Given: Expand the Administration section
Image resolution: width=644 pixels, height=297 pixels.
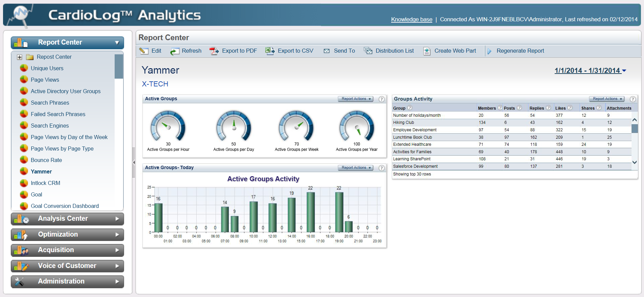Looking at the screenshot, I should 67,281.
